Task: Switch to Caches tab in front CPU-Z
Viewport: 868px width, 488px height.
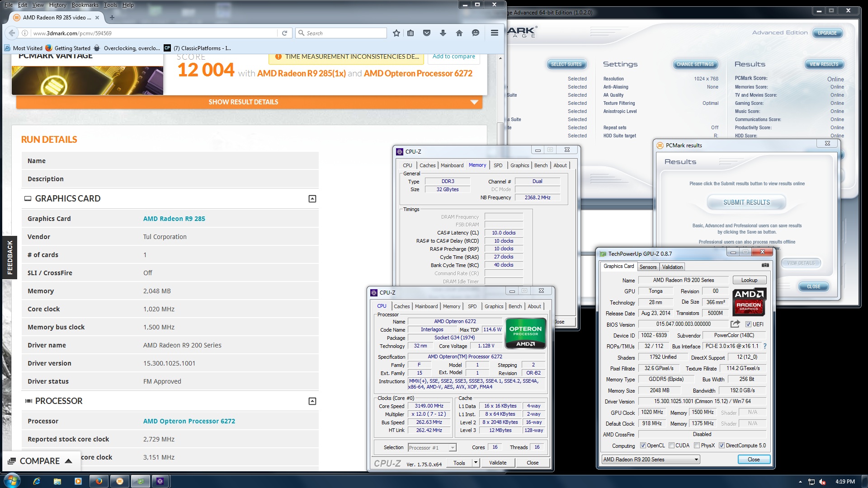Action: coord(401,306)
